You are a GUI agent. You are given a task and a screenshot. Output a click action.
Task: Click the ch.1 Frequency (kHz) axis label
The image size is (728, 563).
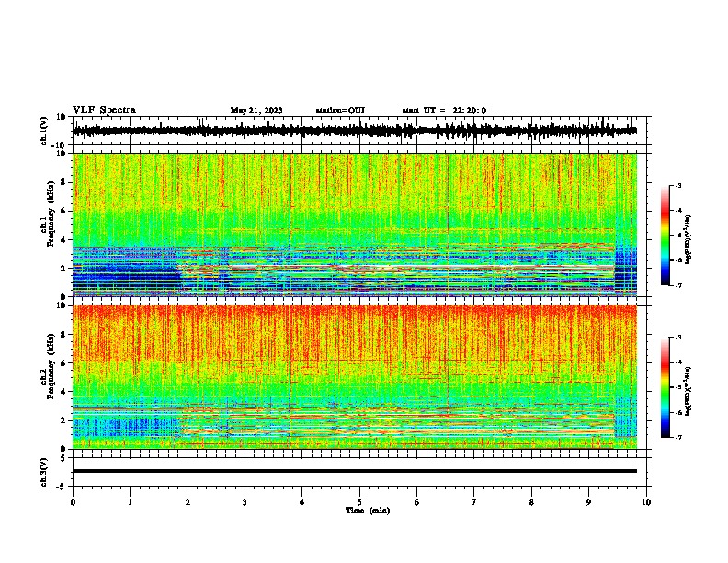[48, 213]
